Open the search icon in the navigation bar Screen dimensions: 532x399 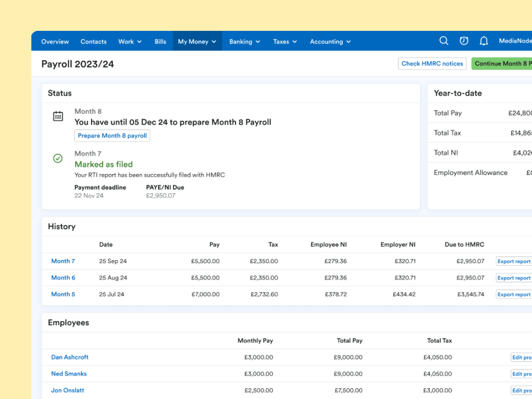pyautogui.click(x=444, y=40)
